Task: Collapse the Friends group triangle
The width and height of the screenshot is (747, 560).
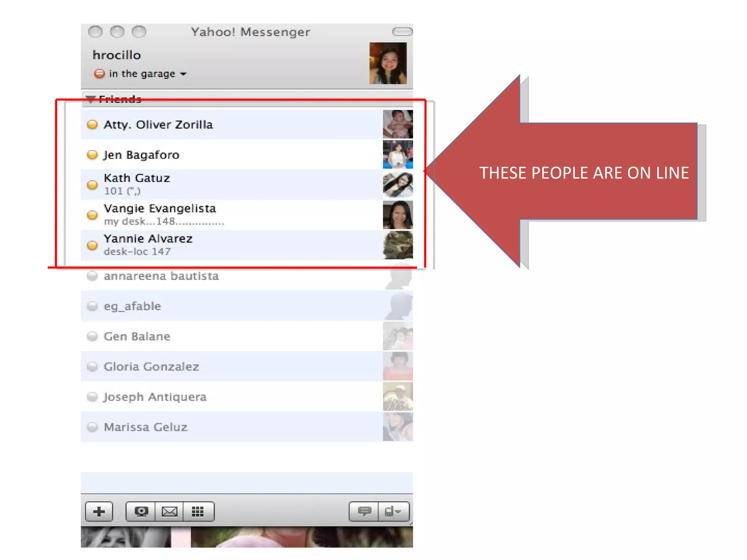Action: point(91,99)
